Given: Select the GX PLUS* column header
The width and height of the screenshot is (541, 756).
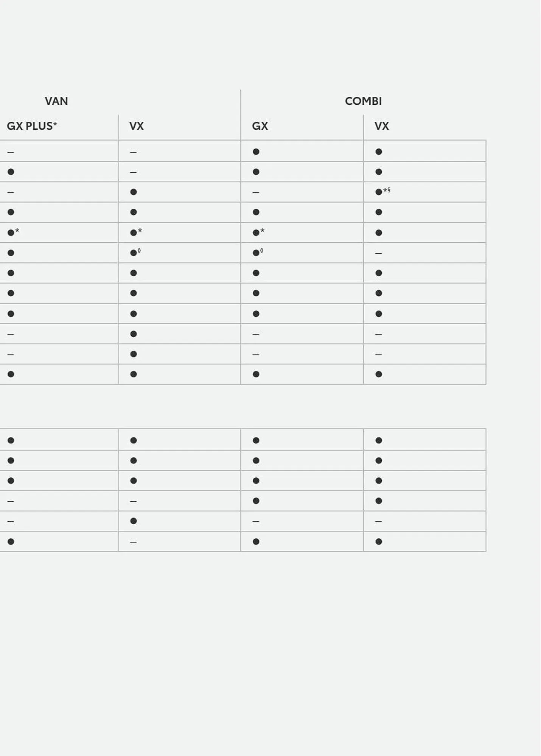Looking at the screenshot, I should click(32, 126).
